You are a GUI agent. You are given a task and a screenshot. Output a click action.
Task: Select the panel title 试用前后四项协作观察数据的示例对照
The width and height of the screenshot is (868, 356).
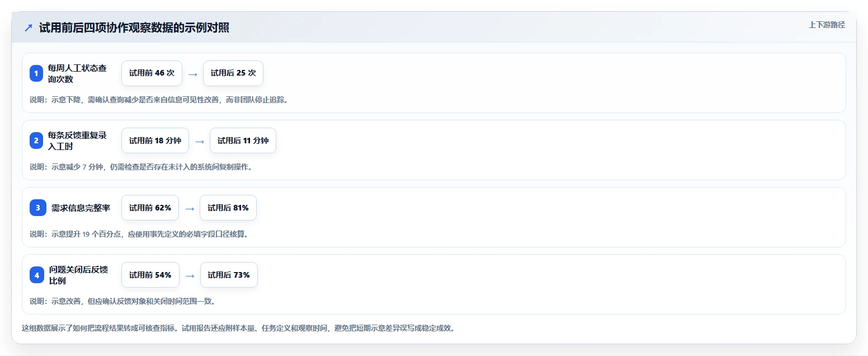[x=134, y=28]
